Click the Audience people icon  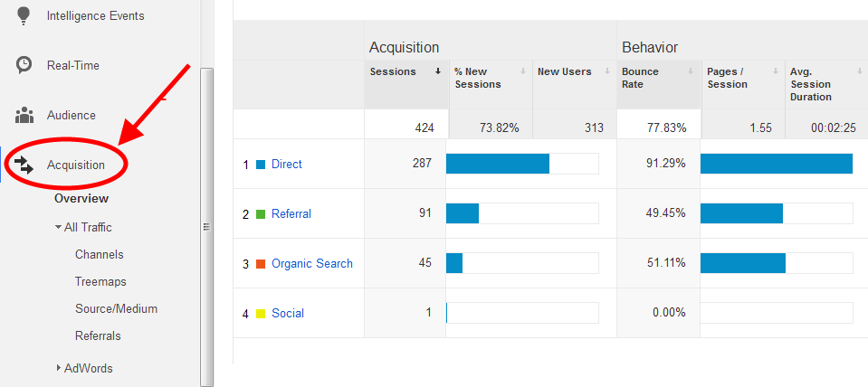click(x=24, y=116)
